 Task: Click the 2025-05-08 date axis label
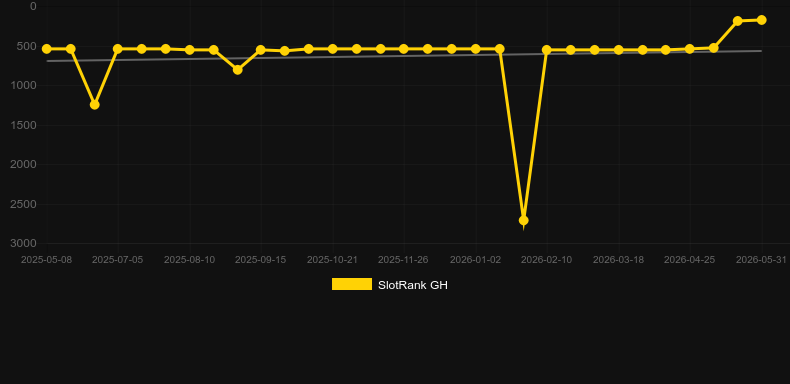(46, 260)
